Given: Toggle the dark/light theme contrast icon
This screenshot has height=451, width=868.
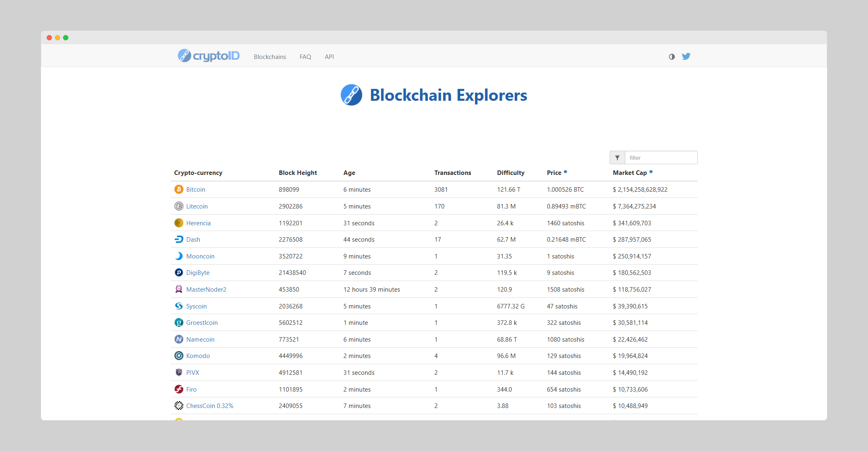Looking at the screenshot, I should [x=672, y=57].
